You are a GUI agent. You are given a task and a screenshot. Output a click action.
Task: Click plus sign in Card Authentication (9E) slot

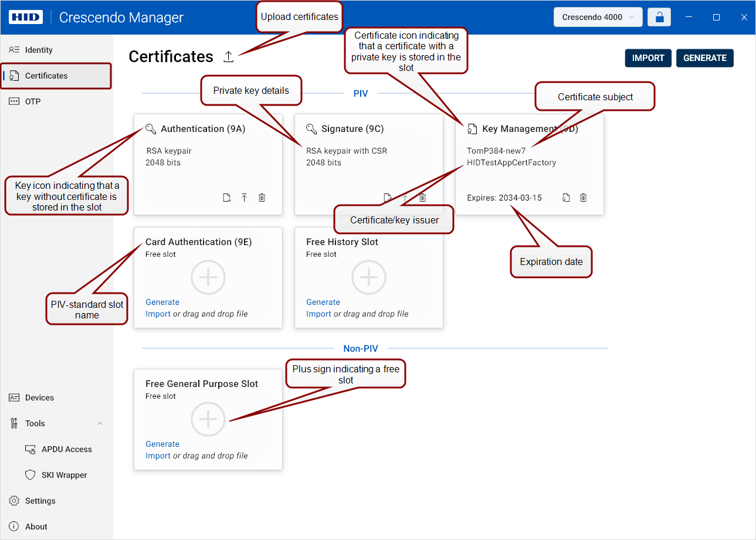tap(208, 277)
